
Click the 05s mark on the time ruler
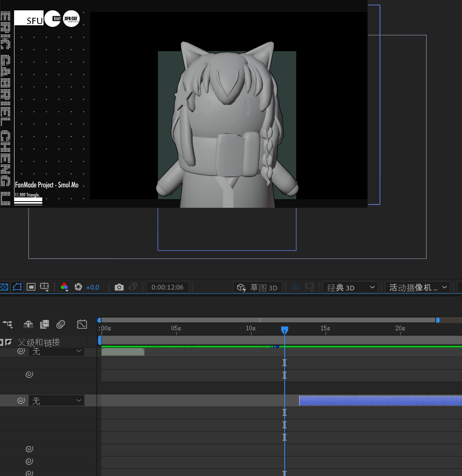tap(176, 328)
